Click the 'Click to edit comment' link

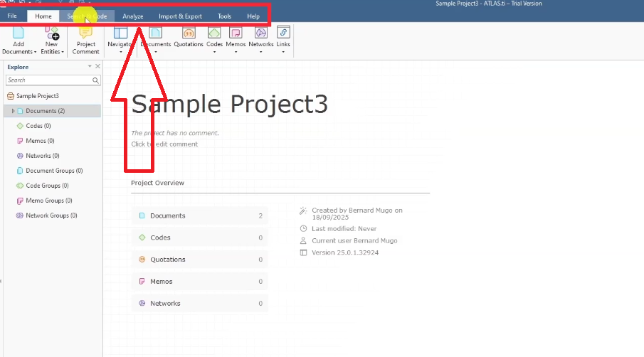point(164,144)
